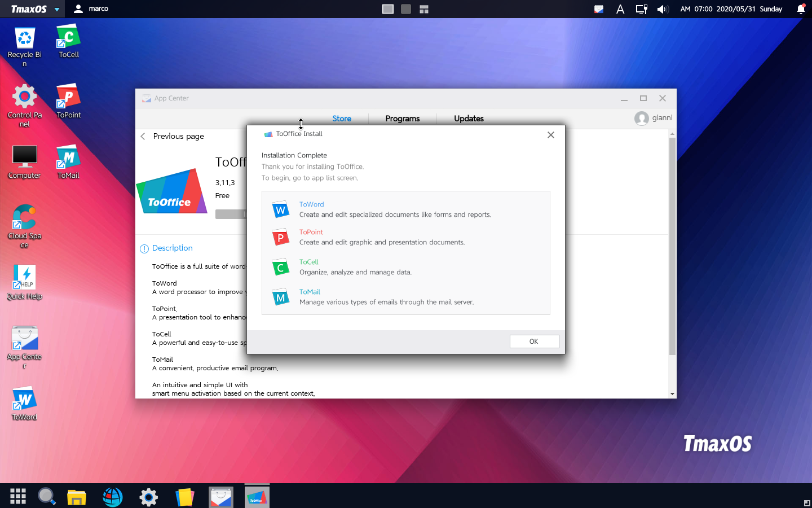This screenshot has width=812, height=508.
Task: Select the ToCell spreadsheet icon
Action: click(280, 266)
